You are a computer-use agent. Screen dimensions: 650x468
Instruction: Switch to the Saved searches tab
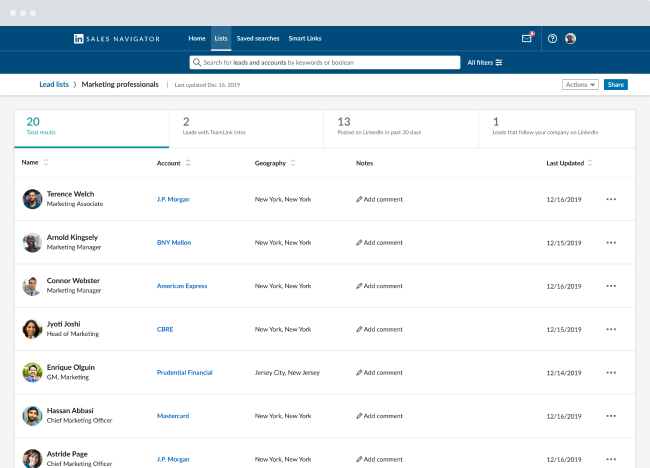click(258, 39)
